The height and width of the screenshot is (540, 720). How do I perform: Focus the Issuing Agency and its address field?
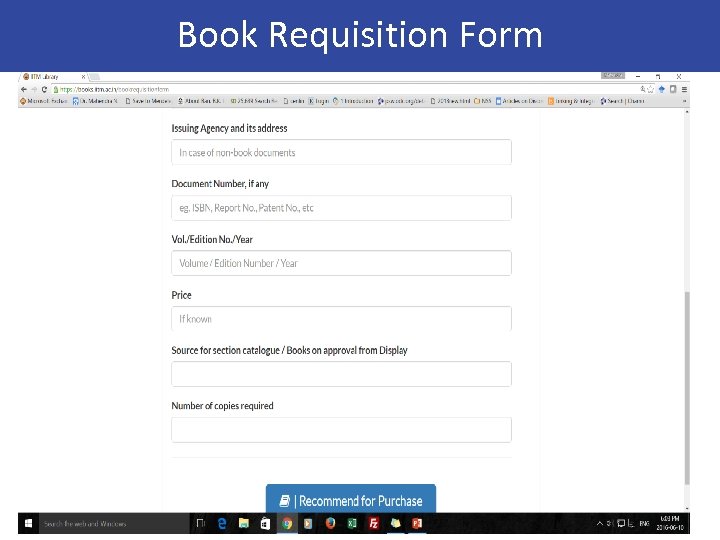(x=341, y=152)
